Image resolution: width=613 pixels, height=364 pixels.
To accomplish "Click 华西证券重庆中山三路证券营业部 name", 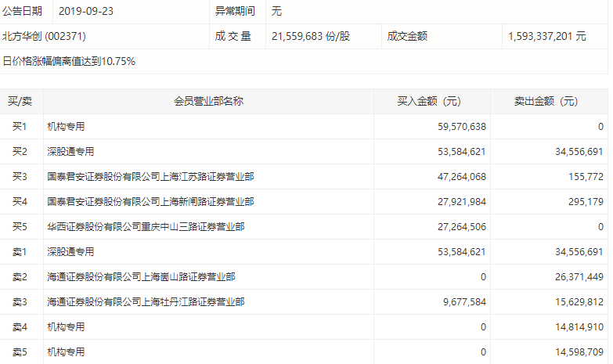I will (146, 226).
